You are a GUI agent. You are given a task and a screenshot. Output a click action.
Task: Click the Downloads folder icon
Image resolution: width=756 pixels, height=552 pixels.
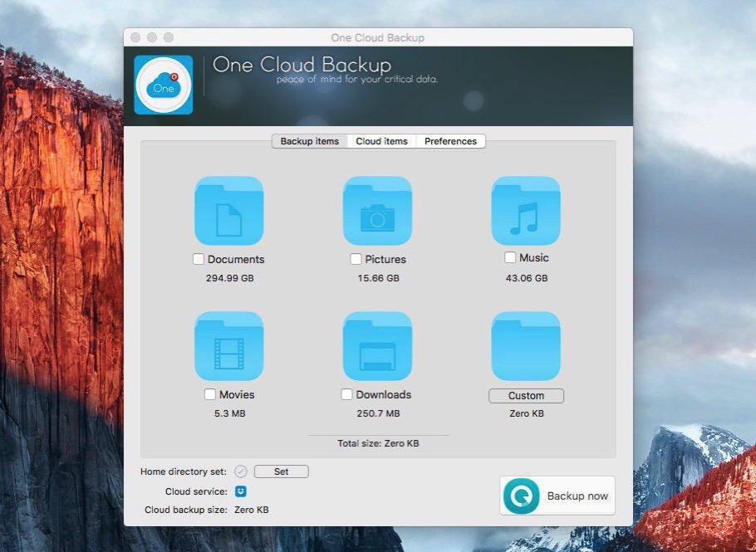[377, 346]
